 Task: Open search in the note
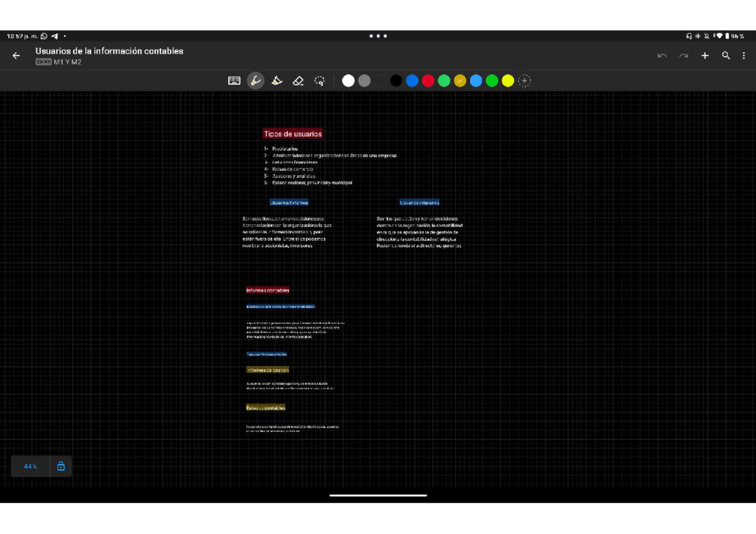726,55
